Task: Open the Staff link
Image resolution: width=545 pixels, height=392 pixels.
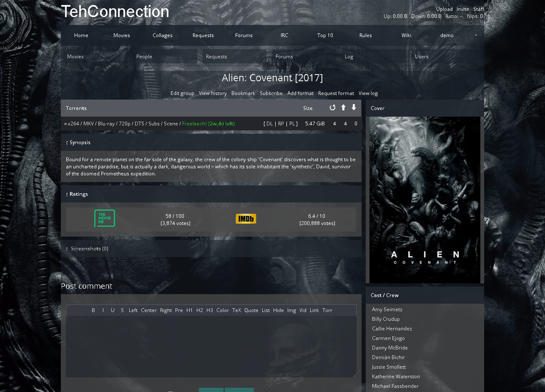Action: (479, 9)
